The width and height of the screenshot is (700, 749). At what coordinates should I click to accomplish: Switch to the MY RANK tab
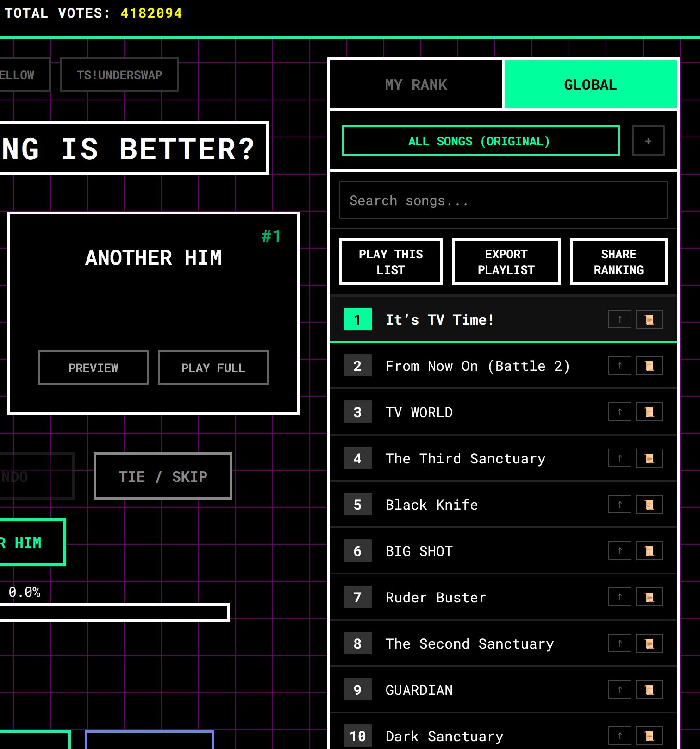[x=416, y=85]
